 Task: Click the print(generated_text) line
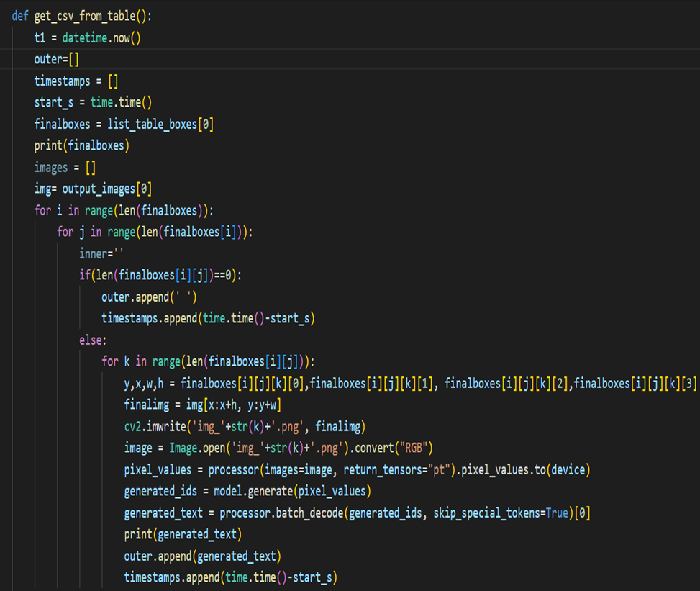coord(183,534)
